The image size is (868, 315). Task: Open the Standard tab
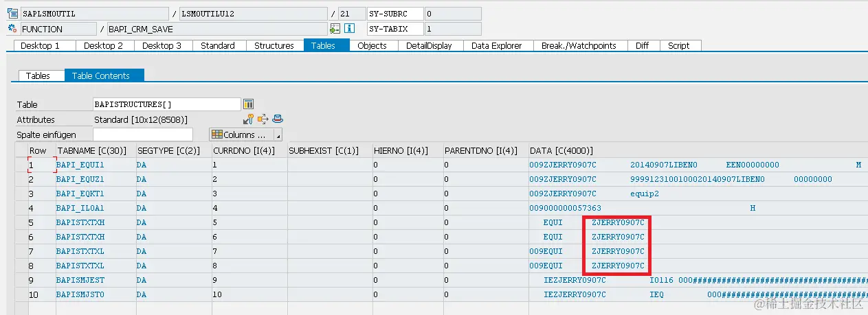point(218,45)
